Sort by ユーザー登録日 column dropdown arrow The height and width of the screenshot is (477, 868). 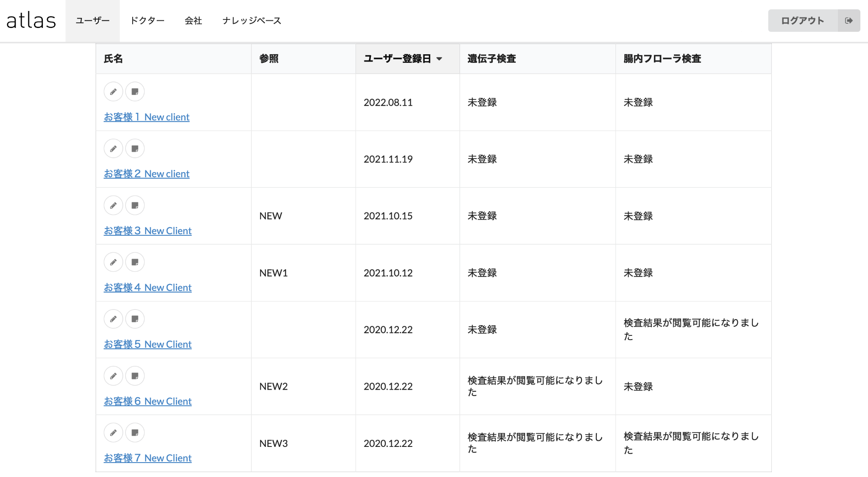pyautogui.click(x=439, y=59)
